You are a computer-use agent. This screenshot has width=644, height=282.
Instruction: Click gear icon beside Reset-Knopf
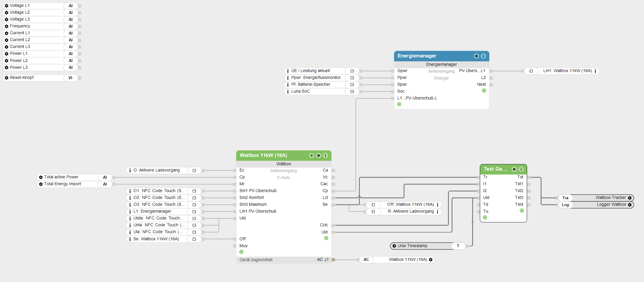pyautogui.click(x=7, y=78)
